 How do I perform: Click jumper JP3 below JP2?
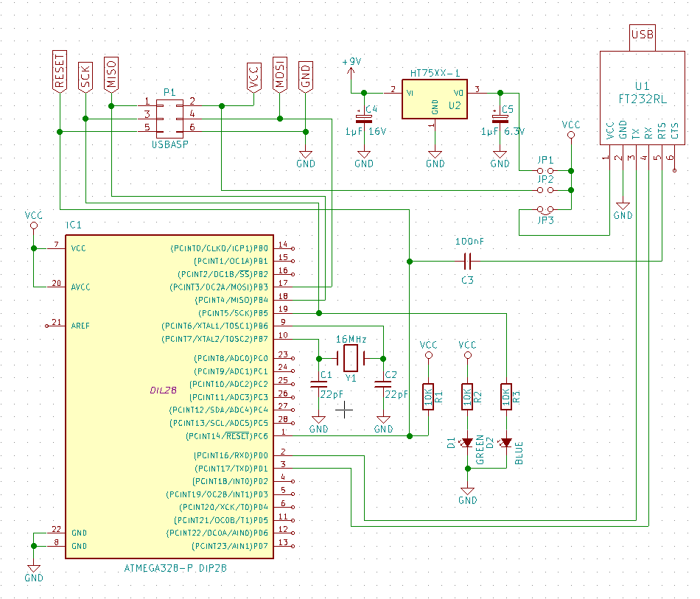tap(545, 209)
